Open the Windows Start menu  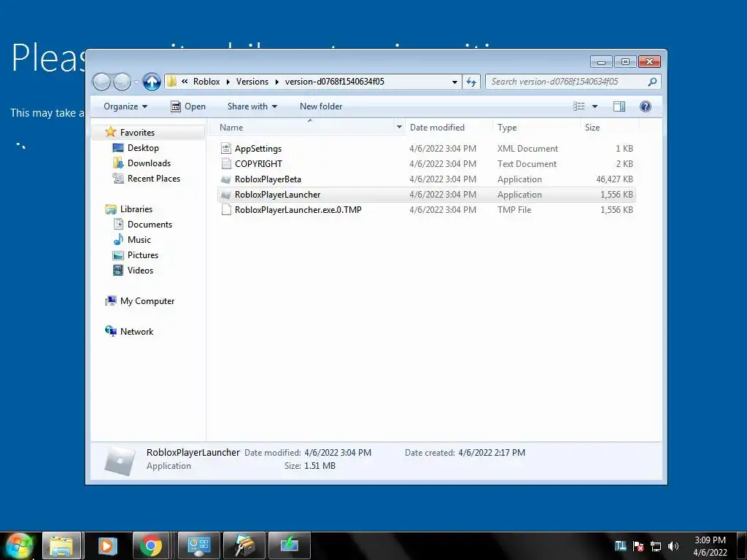[19, 545]
